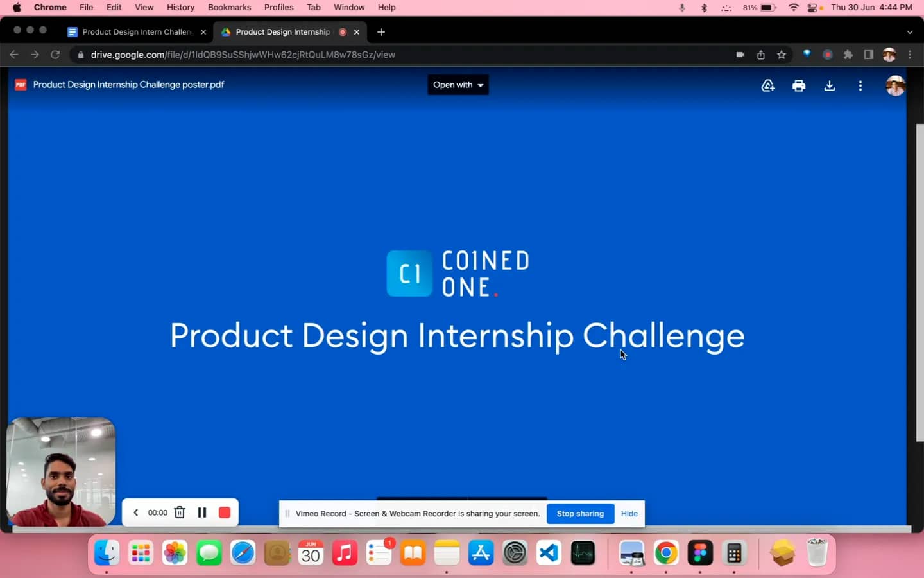The width and height of the screenshot is (924, 578).
Task: Open a new Chrome tab
Action: click(381, 32)
